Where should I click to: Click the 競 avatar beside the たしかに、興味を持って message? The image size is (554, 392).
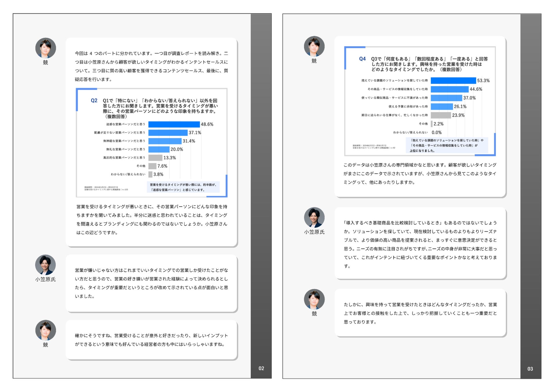tap(314, 299)
